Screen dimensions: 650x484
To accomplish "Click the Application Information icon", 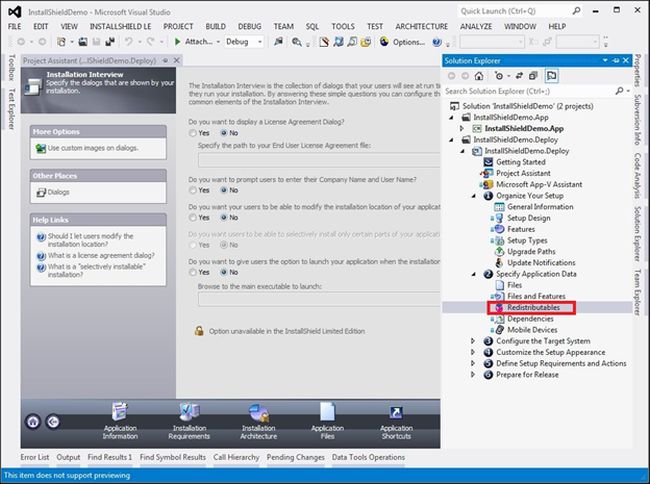I will click(x=120, y=411).
